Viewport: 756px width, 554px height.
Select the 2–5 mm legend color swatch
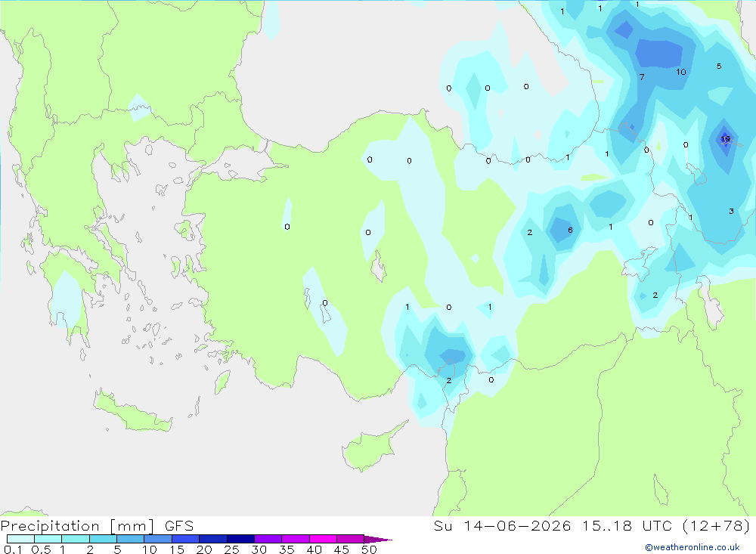point(103,539)
